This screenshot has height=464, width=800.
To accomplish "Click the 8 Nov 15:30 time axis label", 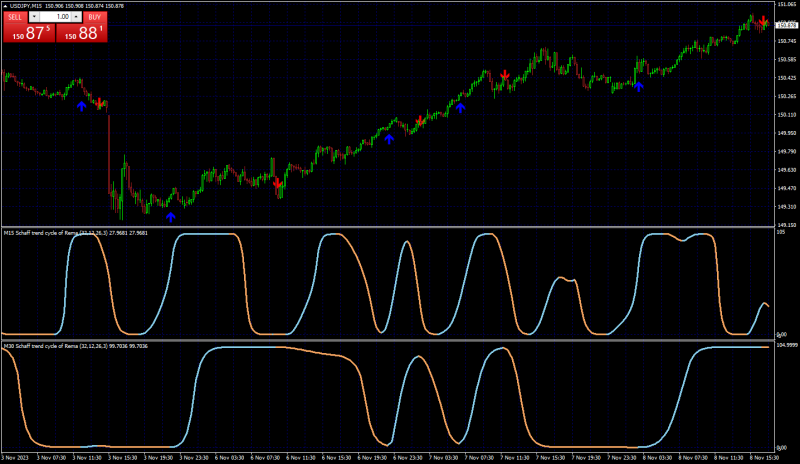I will tap(764, 458).
